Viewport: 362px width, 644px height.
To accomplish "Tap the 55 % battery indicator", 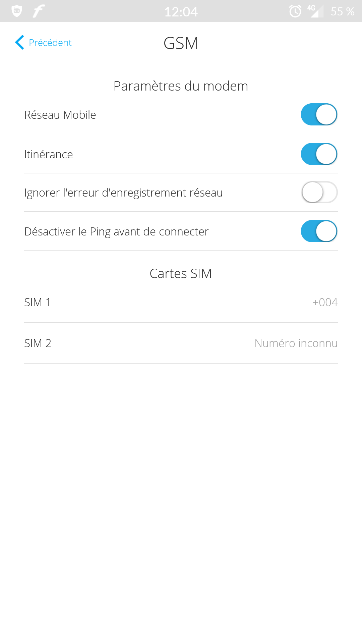I will [342, 12].
